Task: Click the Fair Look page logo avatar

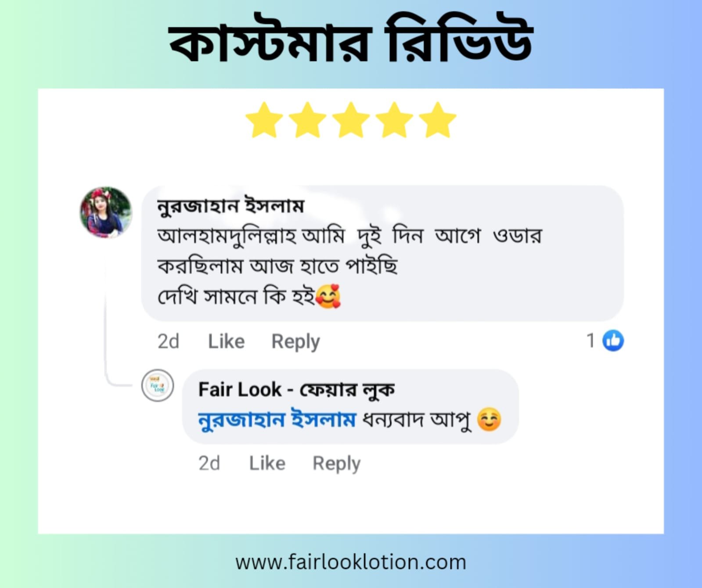Action: coord(157,385)
